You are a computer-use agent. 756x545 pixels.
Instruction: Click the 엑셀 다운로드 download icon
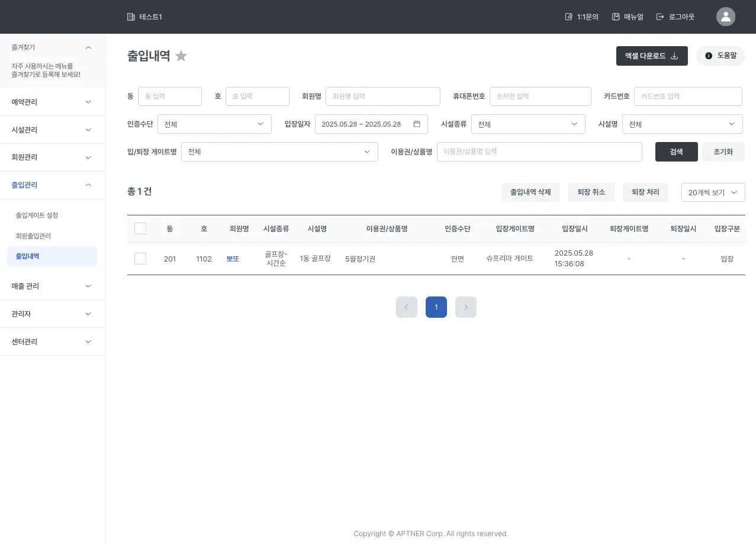[x=674, y=56]
